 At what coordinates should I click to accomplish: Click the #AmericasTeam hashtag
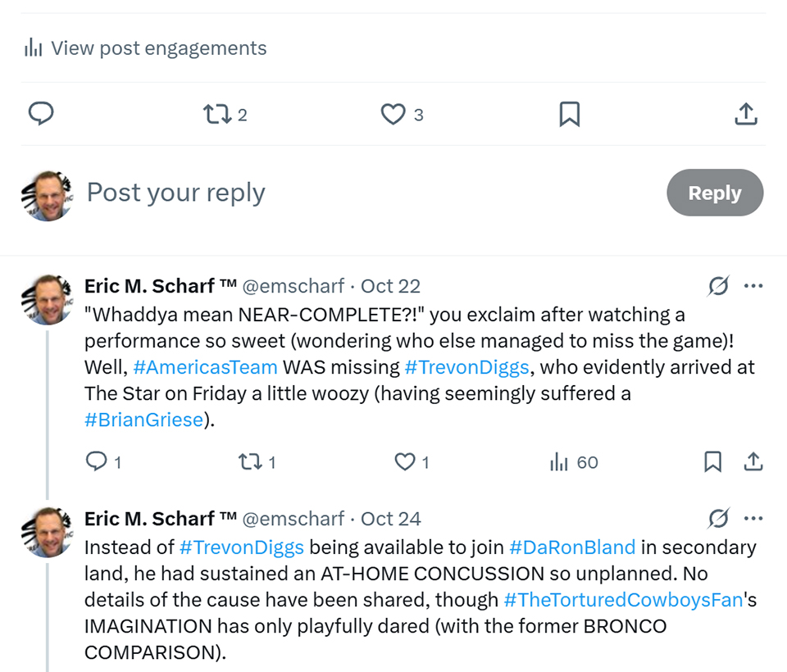[x=205, y=366]
